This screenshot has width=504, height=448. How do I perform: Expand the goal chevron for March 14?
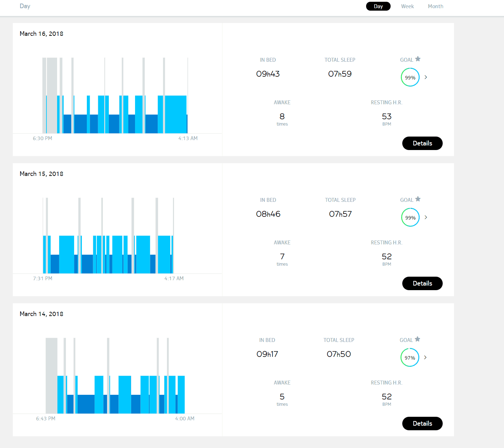425,358
